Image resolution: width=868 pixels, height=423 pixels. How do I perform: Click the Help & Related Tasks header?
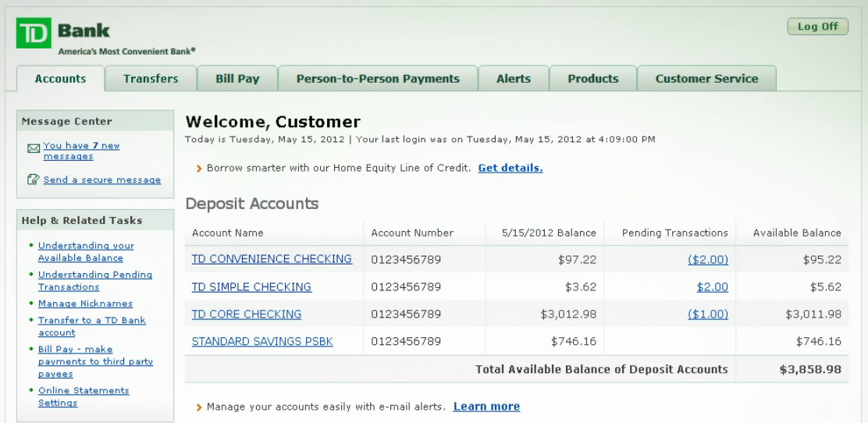95,220
